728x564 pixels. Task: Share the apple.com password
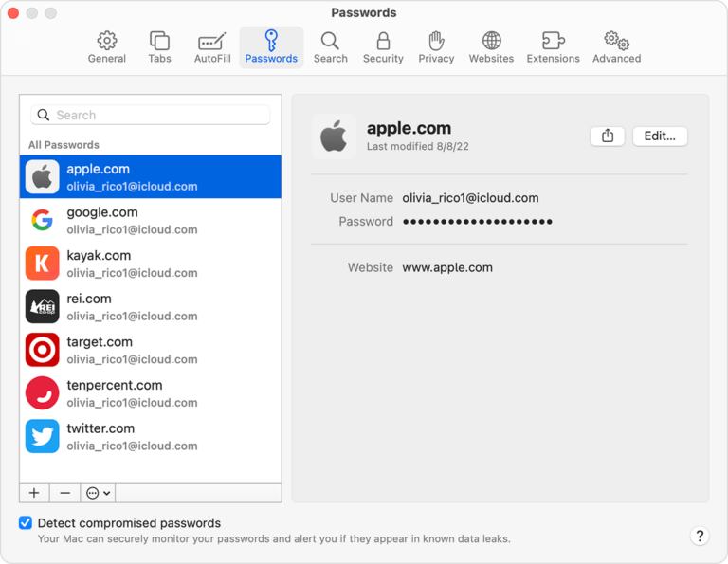pos(608,136)
